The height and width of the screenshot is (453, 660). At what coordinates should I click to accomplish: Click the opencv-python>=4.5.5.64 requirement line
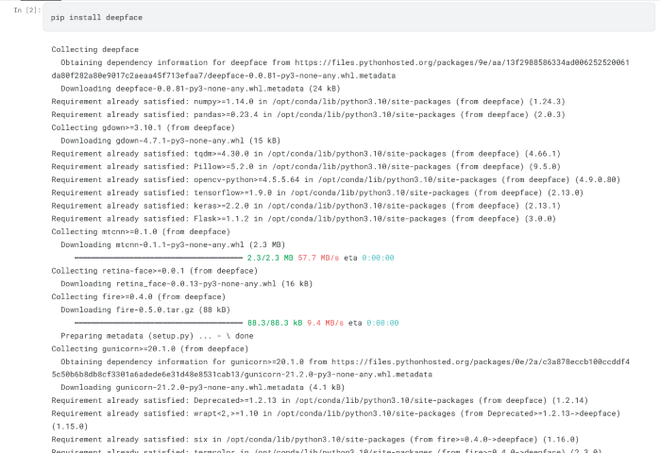pos(336,180)
